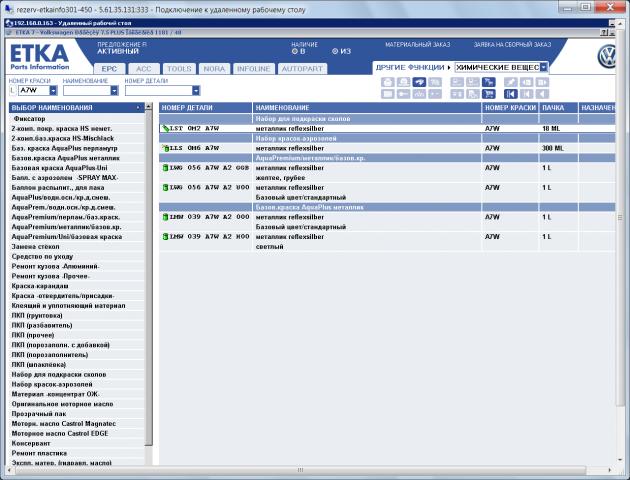Click the ПАЧКА column header
630x480 pixels.
[x=558, y=108]
